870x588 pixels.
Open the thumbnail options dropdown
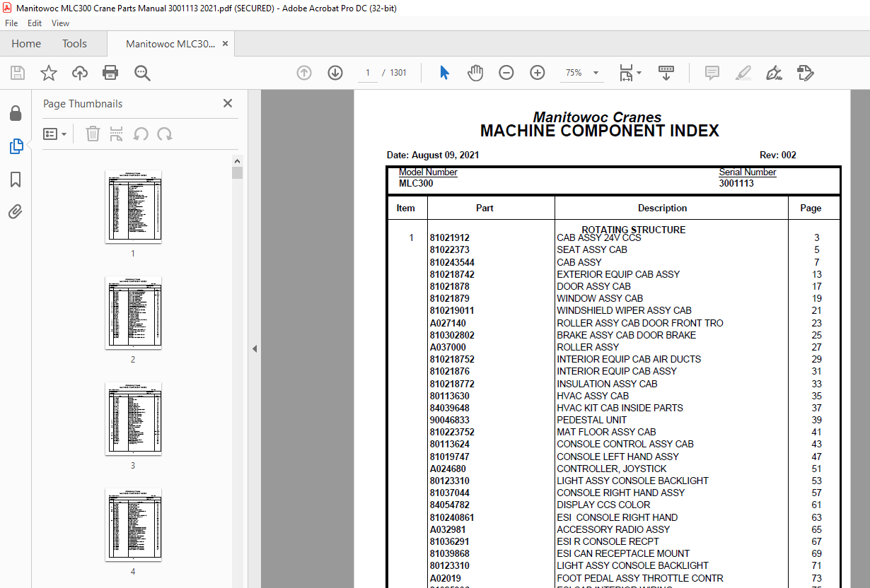tap(54, 134)
